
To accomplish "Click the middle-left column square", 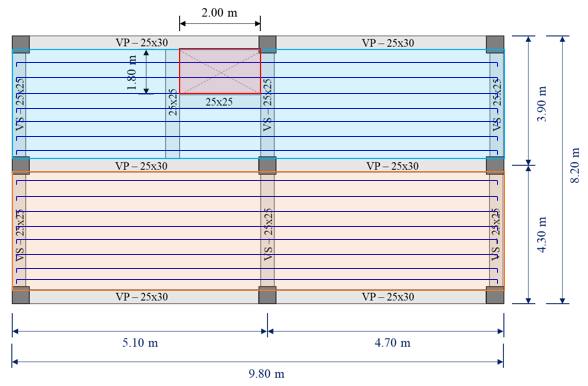I will click(21, 165).
